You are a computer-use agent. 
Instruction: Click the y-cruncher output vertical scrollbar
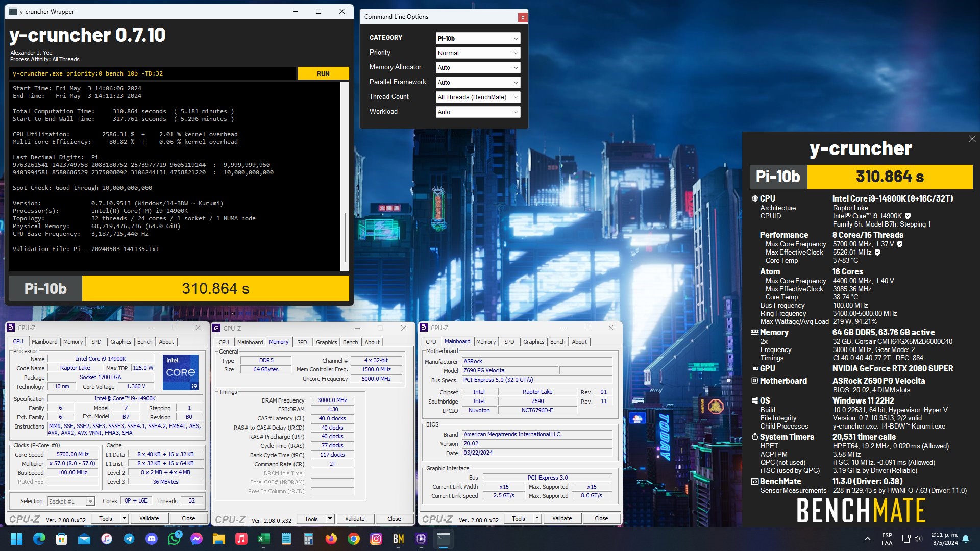tap(345, 176)
